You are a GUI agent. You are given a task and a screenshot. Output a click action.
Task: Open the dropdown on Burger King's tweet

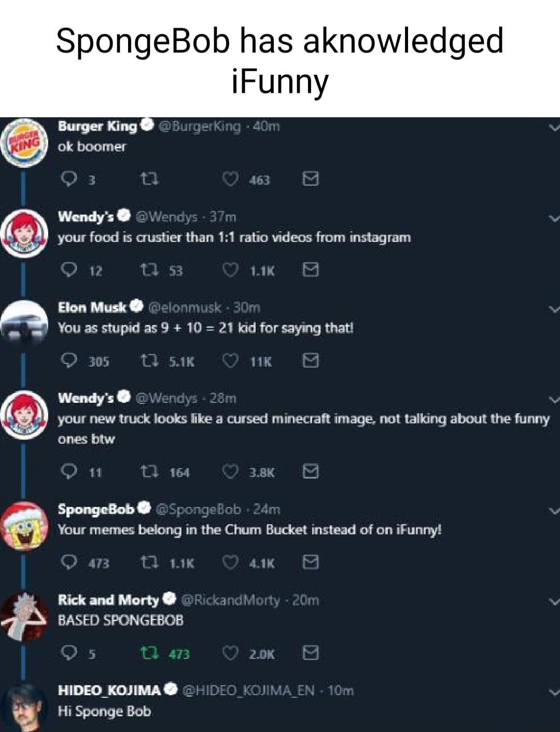tap(553, 125)
